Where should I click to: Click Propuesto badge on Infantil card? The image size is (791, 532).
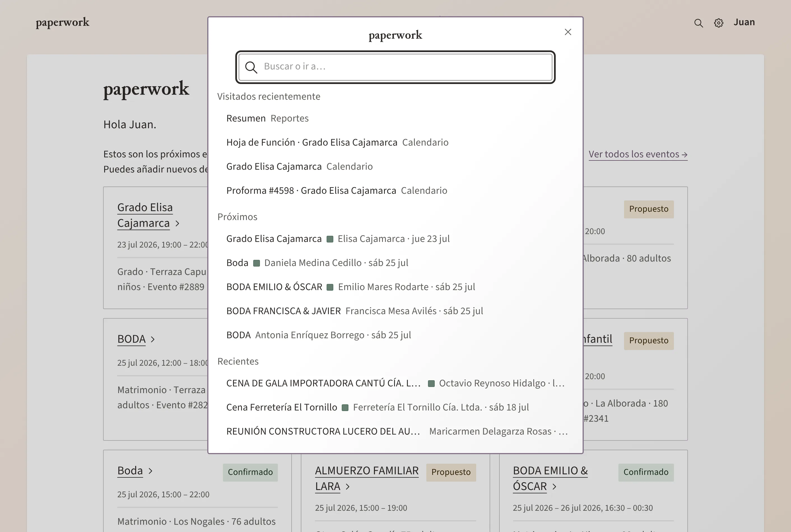click(648, 341)
